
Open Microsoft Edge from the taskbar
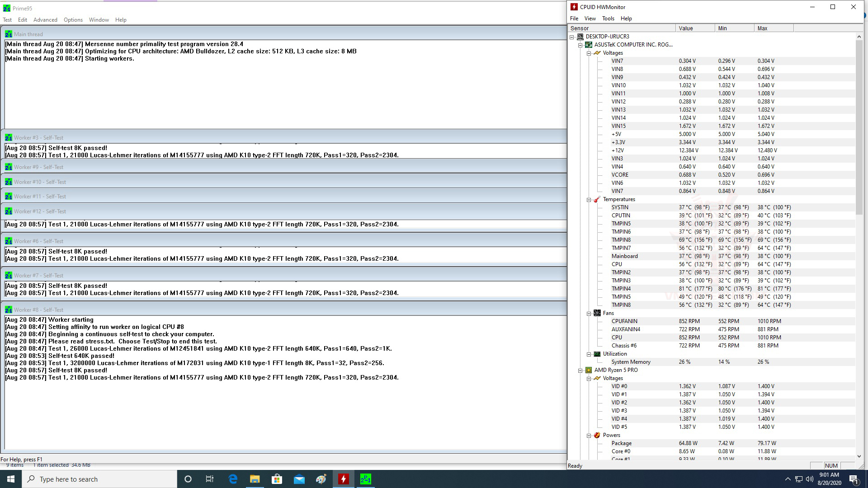tap(233, 479)
